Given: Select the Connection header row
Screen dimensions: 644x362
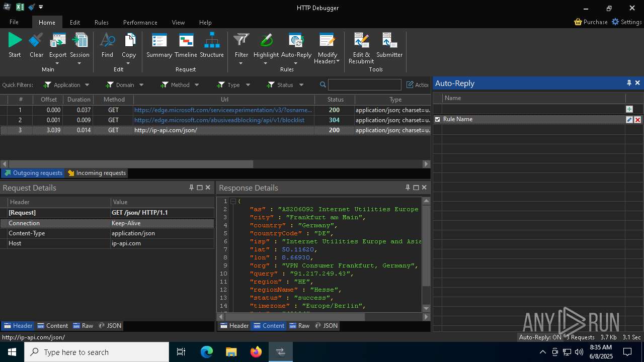Looking at the screenshot, I should pos(107,223).
